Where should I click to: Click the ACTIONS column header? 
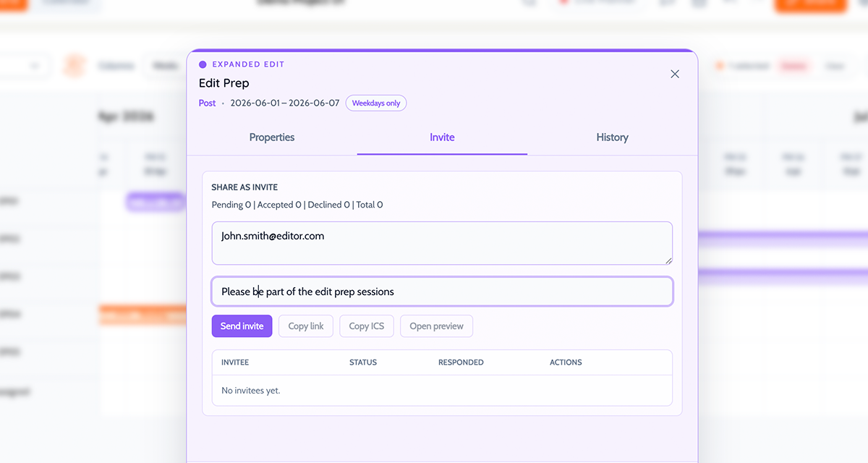click(566, 362)
